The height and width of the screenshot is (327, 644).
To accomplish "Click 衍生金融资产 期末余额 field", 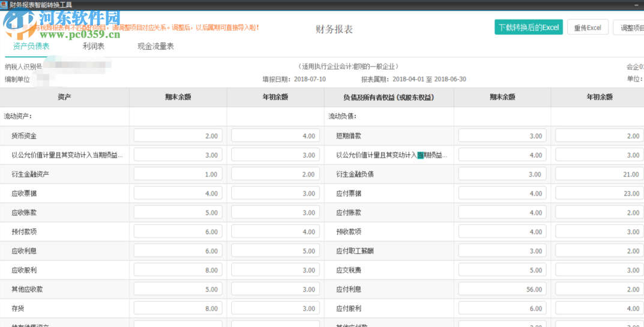I will [x=178, y=174].
